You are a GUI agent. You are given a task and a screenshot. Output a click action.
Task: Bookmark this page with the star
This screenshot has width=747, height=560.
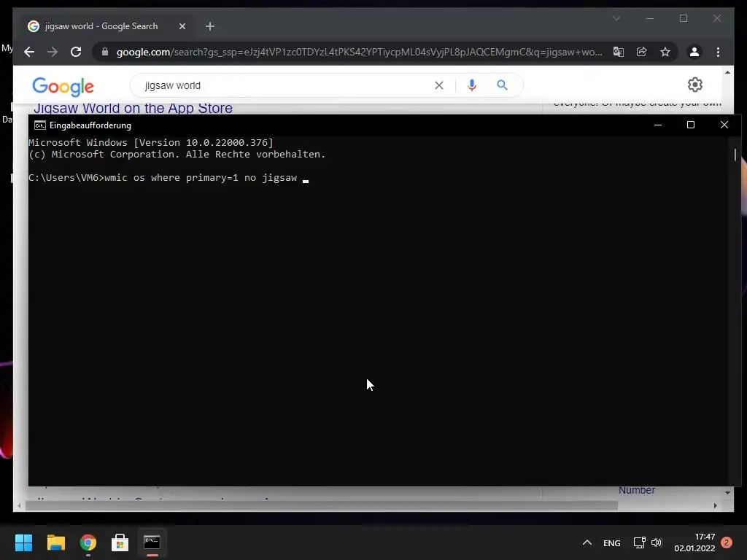coord(665,52)
